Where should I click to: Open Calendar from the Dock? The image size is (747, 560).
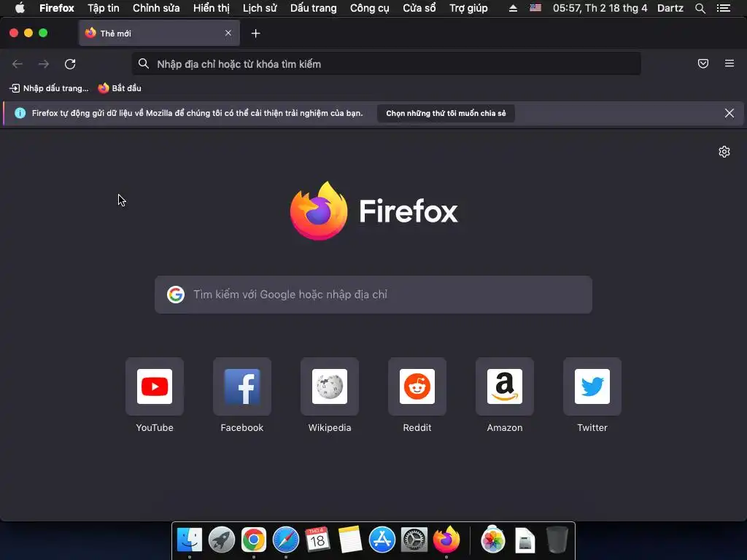click(x=318, y=540)
